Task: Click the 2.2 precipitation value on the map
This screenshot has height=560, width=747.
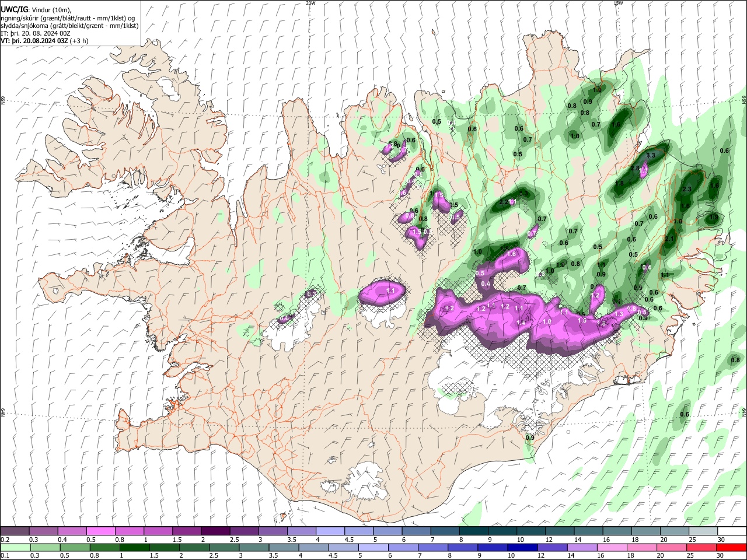Action: (x=504, y=202)
